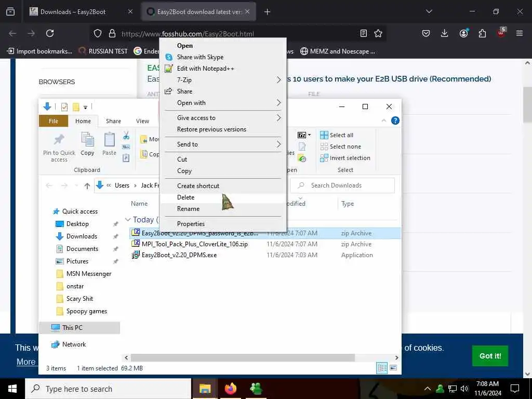Switch to the View ribbon tab
Image resolution: width=532 pixels, height=399 pixels.
coord(142,121)
